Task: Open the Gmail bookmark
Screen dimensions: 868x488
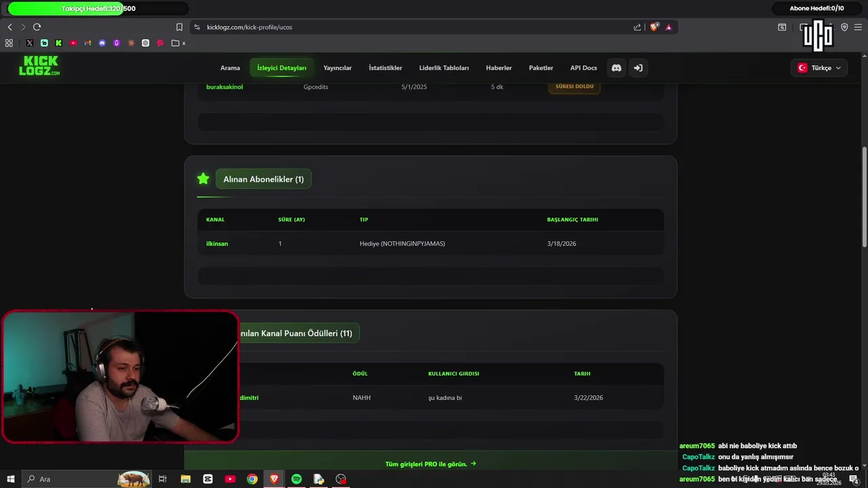Action: [87, 43]
